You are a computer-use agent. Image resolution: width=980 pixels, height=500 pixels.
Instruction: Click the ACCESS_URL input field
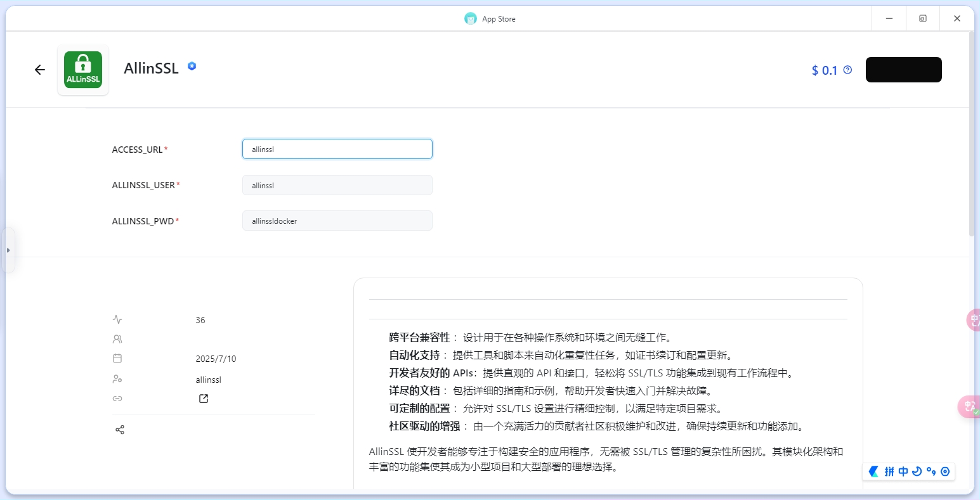[337, 150]
